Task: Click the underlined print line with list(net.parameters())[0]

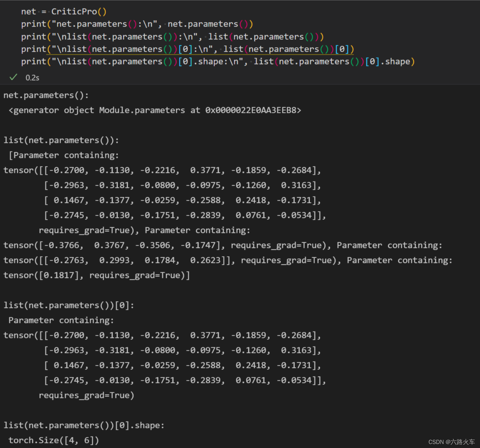Action: coord(187,49)
